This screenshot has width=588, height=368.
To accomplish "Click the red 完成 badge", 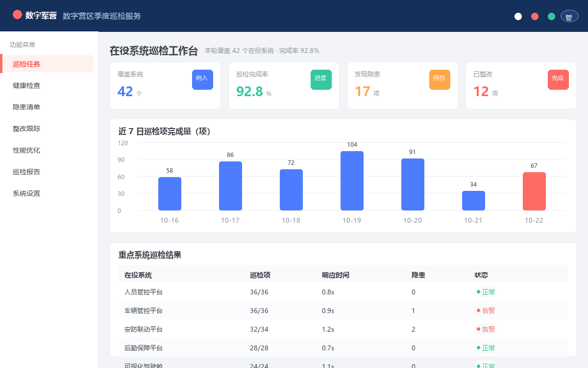I will [558, 79].
